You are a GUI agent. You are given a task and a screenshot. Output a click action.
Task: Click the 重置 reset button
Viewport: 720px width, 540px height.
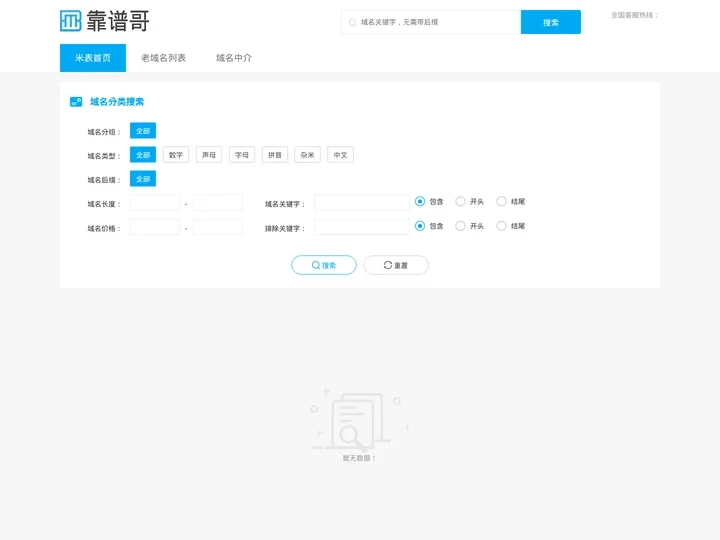pos(396,265)
